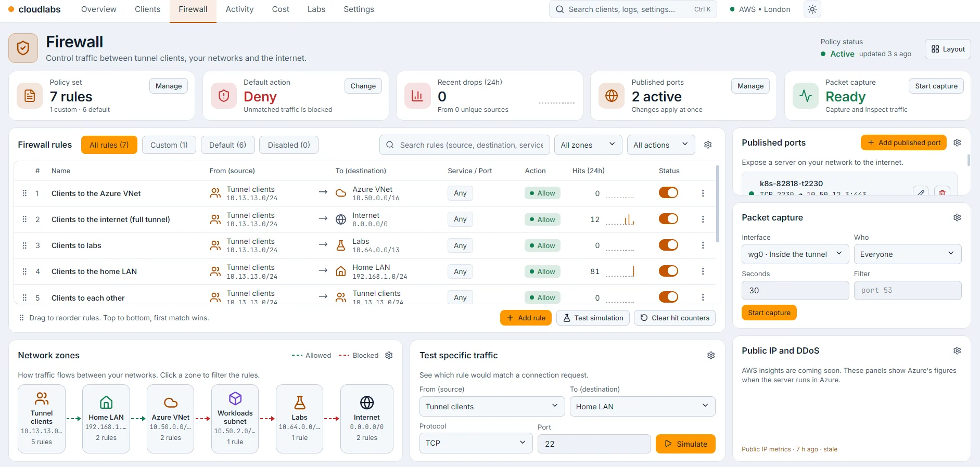Open Network zones settings gear
This screenshot has width=980, height=467.
(389, 355)
